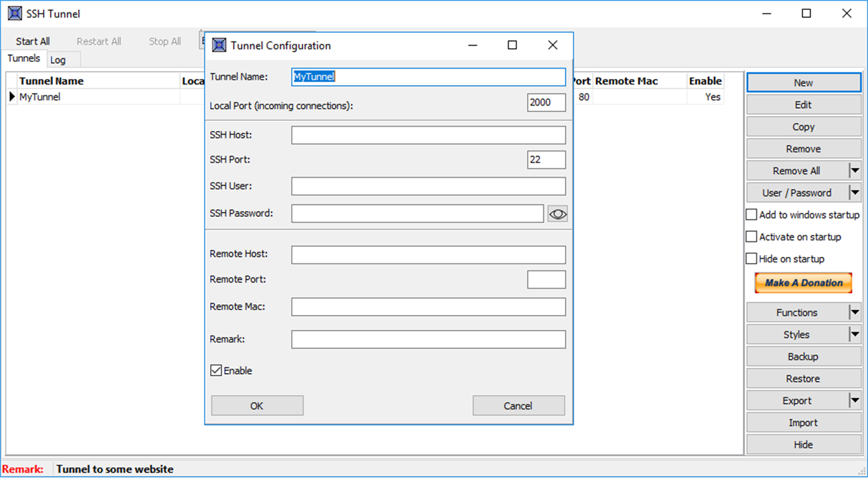868x479 pixels.
Task: Click the Restore button
Action: point(804,379)
